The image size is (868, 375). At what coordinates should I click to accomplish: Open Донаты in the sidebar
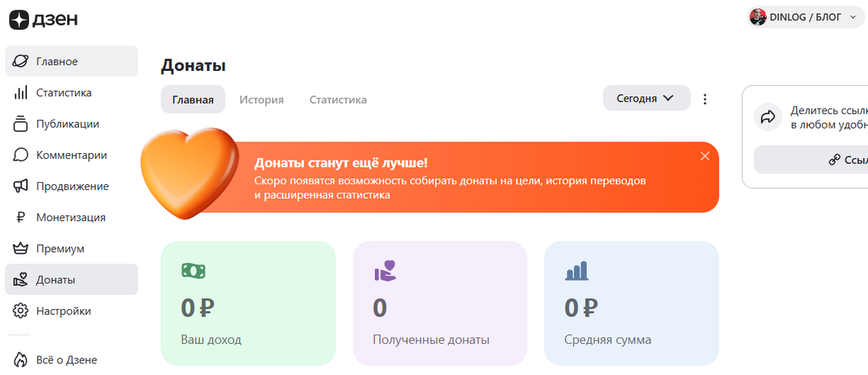point(72,280)
